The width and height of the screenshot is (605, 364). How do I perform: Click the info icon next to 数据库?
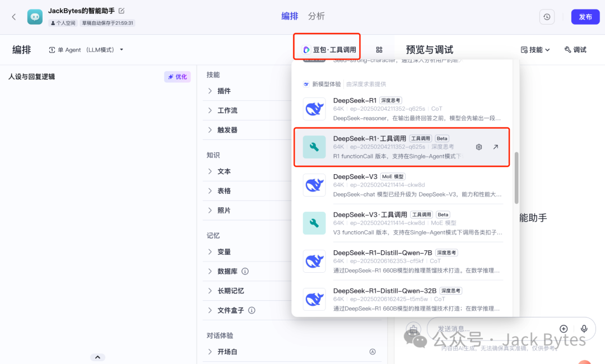[x=245, y=272]
